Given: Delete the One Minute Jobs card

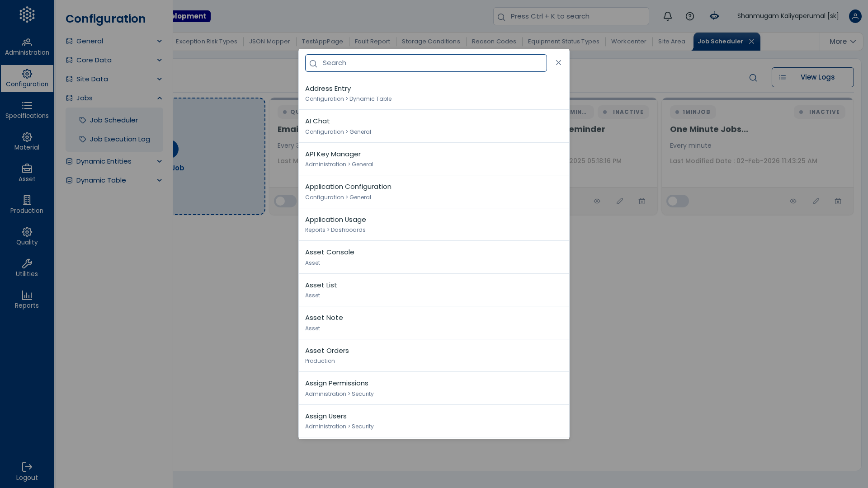Looking at the screenshot, I should tap(838, 201).
